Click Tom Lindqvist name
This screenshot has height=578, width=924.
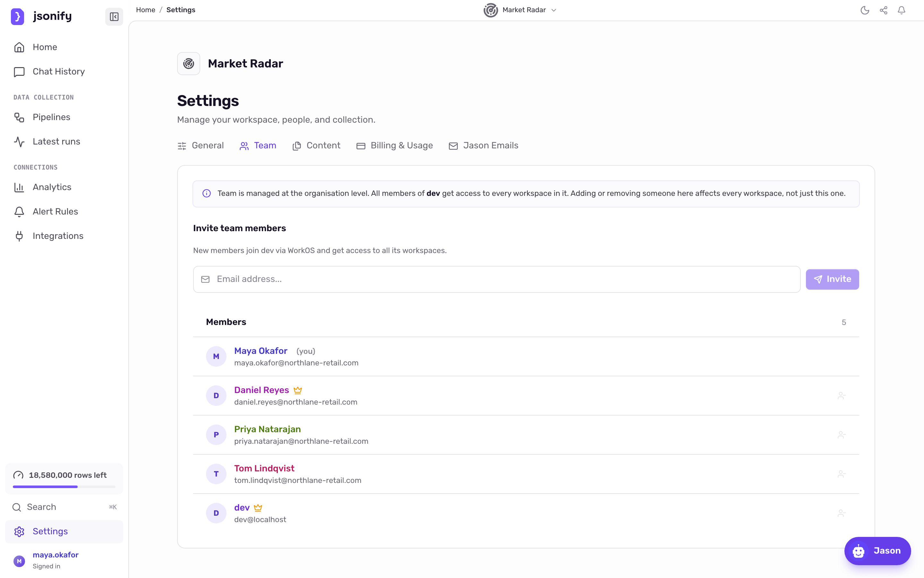(264, 468)
